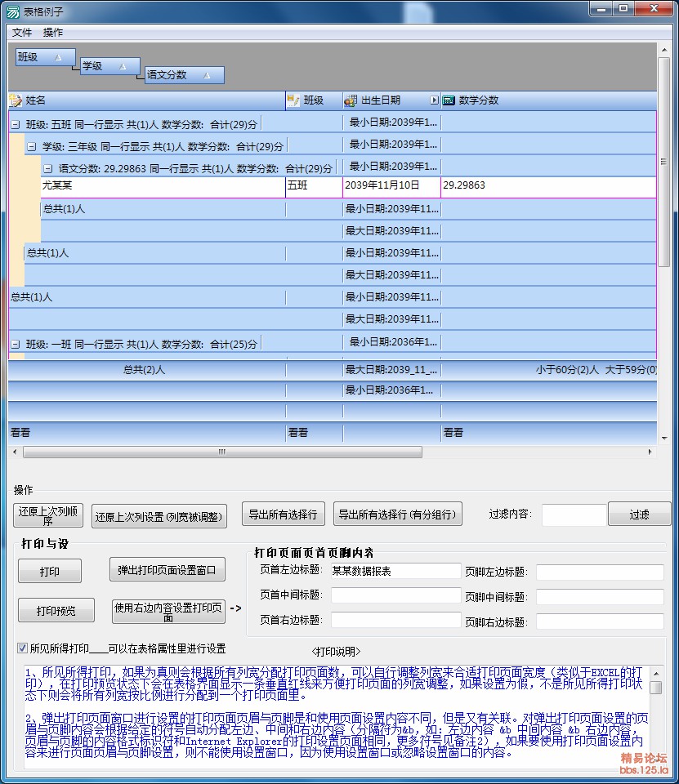The width and height of the screenshot is (679, 784).
Task: Collapse the 班级: 一班 group row
Action: point(15,345)
